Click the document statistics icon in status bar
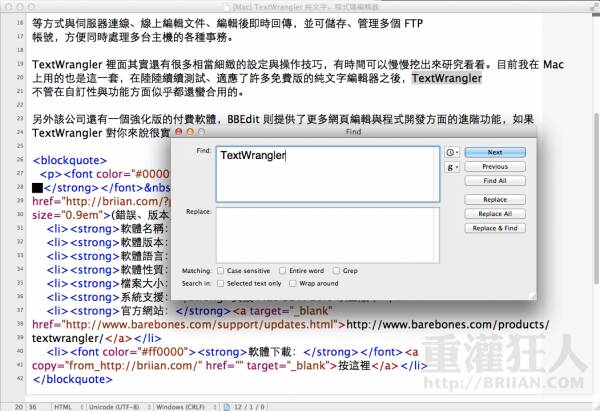 (x=227, y=407)
